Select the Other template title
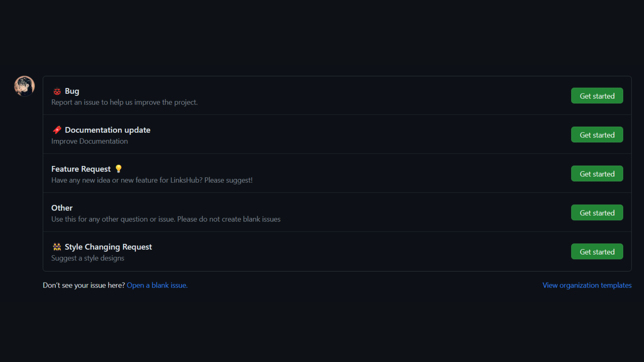The height and width of the screenshot is (362, 644). 62,208
